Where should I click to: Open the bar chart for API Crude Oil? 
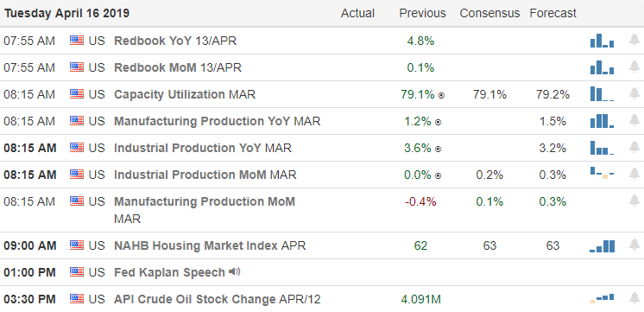coord(602,298)
